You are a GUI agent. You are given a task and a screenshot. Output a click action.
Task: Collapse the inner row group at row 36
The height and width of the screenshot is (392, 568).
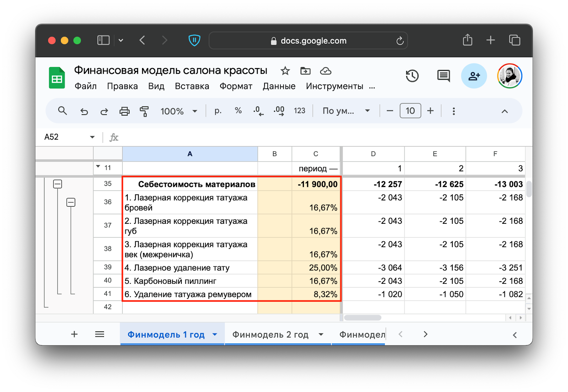(71, 202)
